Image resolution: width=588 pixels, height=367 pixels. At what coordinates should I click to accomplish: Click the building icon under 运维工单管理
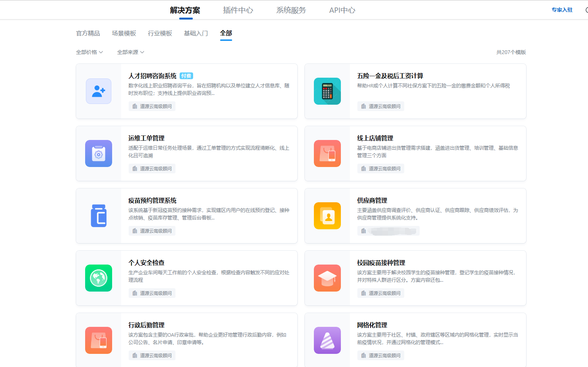click(135, 169)
